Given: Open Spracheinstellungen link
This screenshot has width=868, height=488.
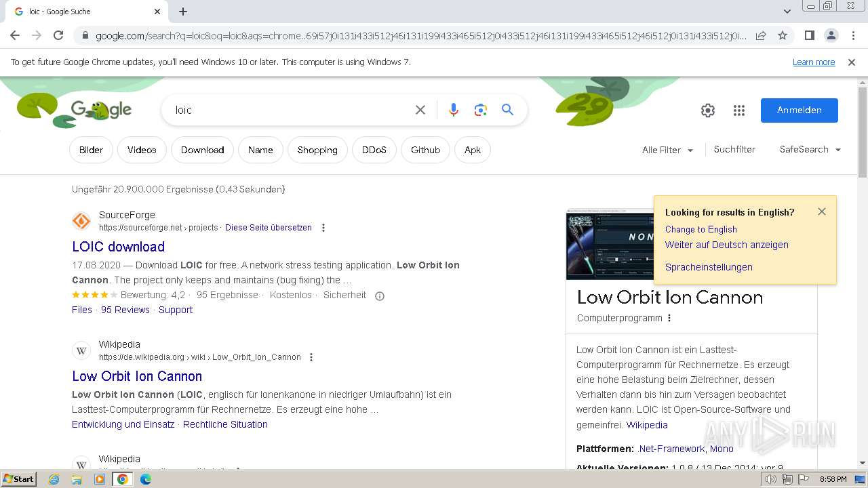Looking at the screenshot, I should [709, 267].
